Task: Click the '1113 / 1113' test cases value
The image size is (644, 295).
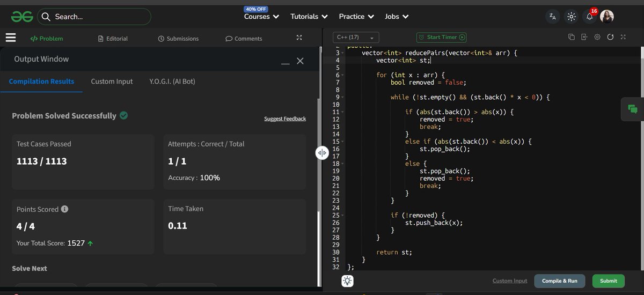Action: [x=42, y=161]
